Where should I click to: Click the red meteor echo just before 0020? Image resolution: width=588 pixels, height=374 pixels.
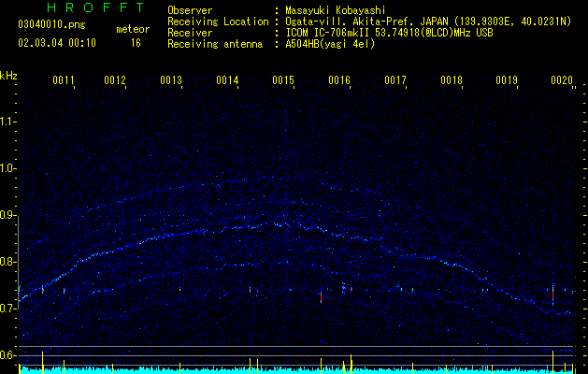coord(552,294)
